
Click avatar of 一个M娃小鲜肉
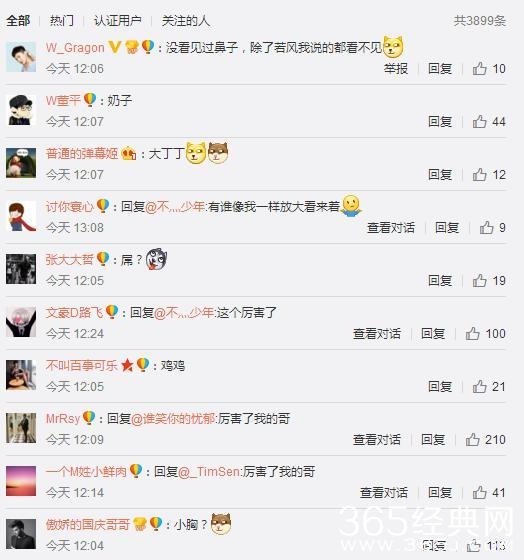point(21,481)
